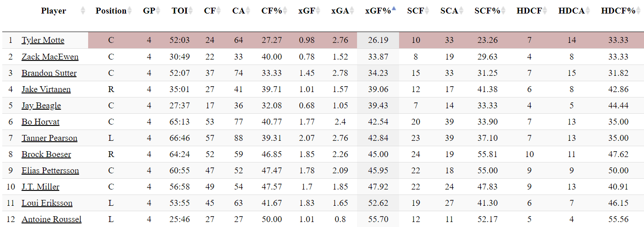Click the Bo Horvat player link
This screenshot has width=644, height=227.
(x=40, y=122)
